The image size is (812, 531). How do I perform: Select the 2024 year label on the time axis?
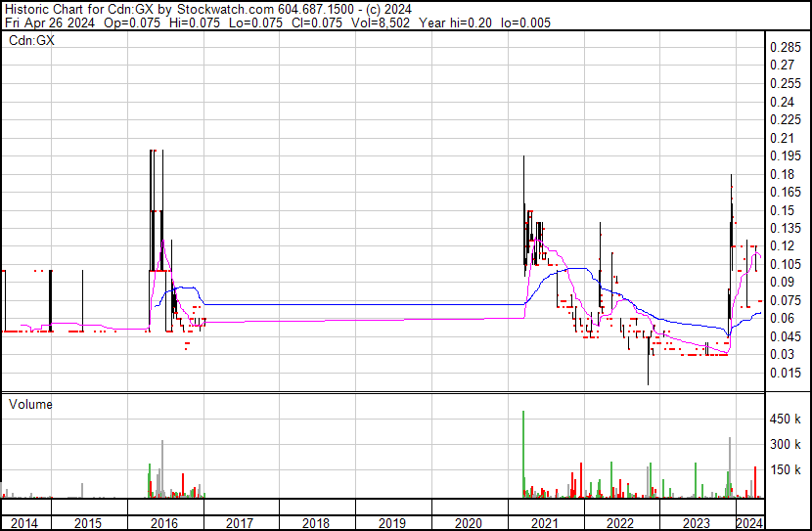748,523
